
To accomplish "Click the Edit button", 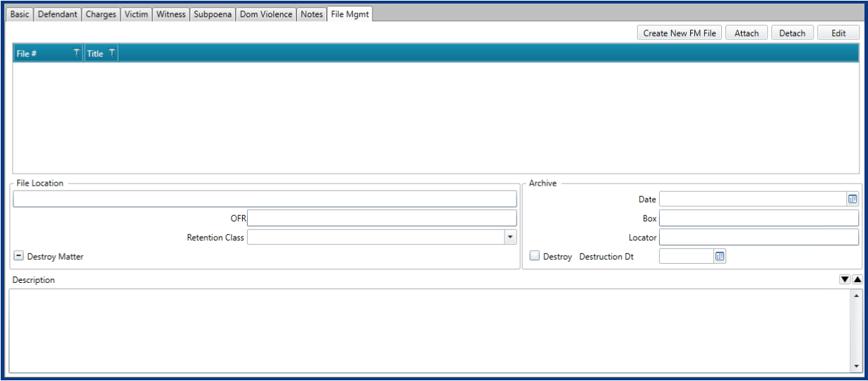I will pos(838,33).
